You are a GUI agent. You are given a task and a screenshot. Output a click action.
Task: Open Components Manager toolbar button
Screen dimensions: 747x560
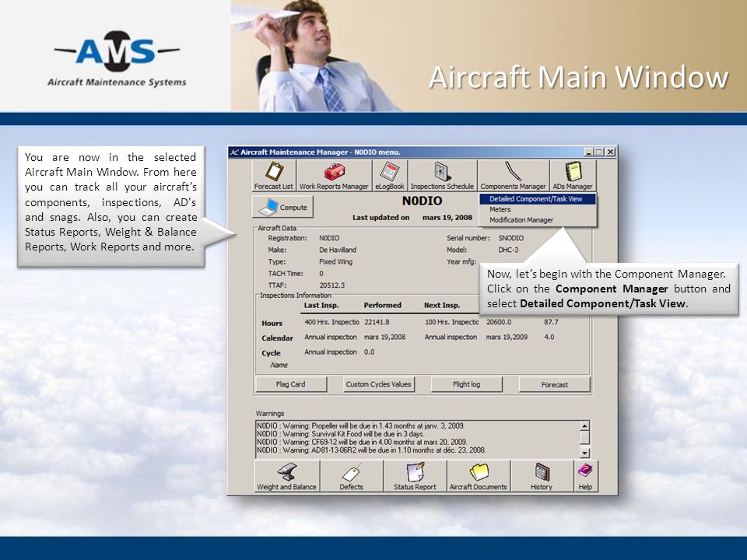coord(513,176)
